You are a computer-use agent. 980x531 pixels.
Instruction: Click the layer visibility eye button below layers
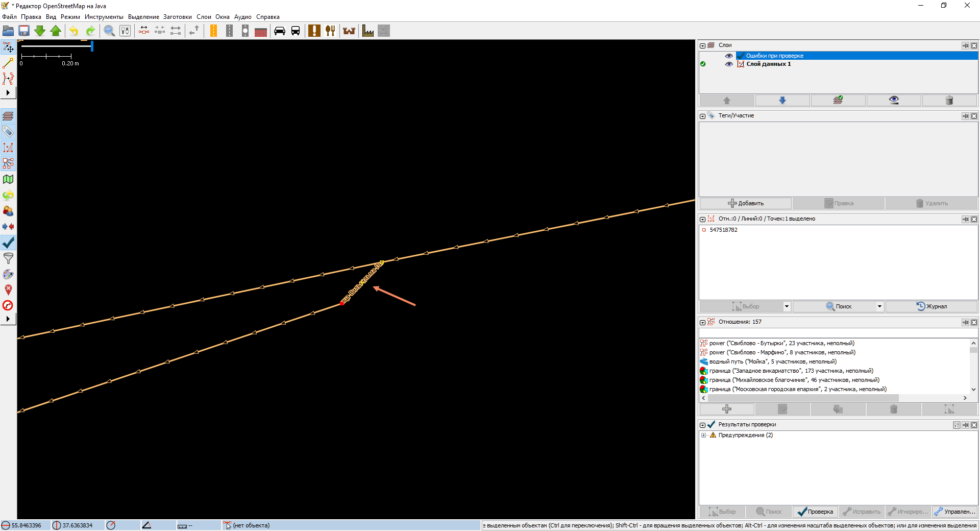(894, 100)
